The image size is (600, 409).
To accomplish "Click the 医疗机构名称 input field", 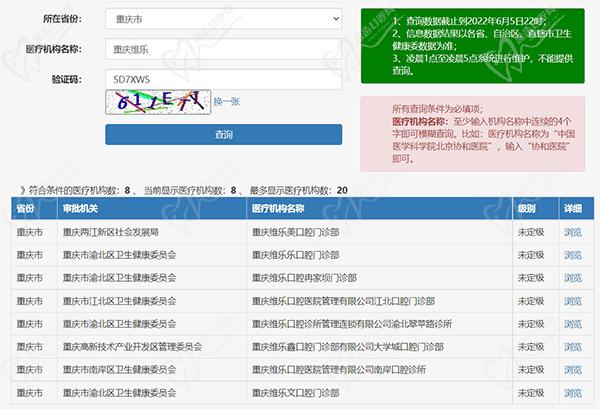I will pos(223,49).
